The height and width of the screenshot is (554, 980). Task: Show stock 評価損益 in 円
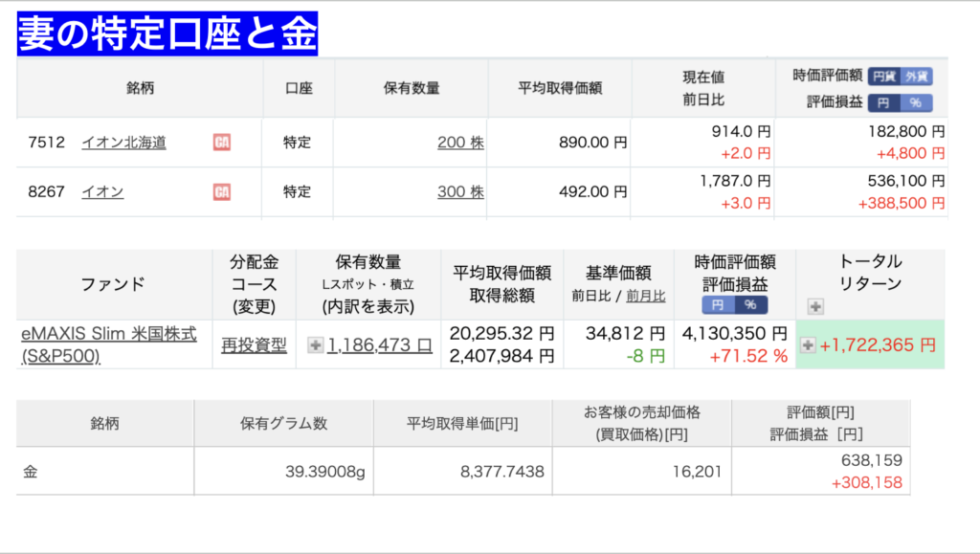884,102
